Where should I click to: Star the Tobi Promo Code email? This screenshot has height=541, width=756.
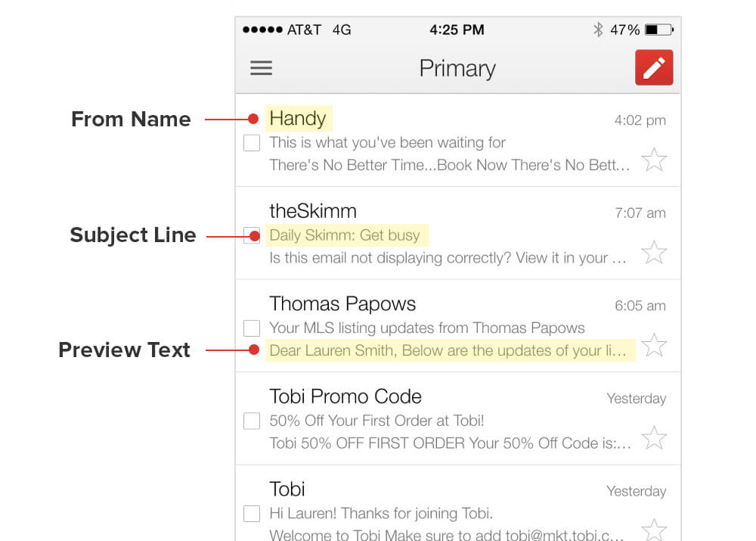click(x=654, y=438)
